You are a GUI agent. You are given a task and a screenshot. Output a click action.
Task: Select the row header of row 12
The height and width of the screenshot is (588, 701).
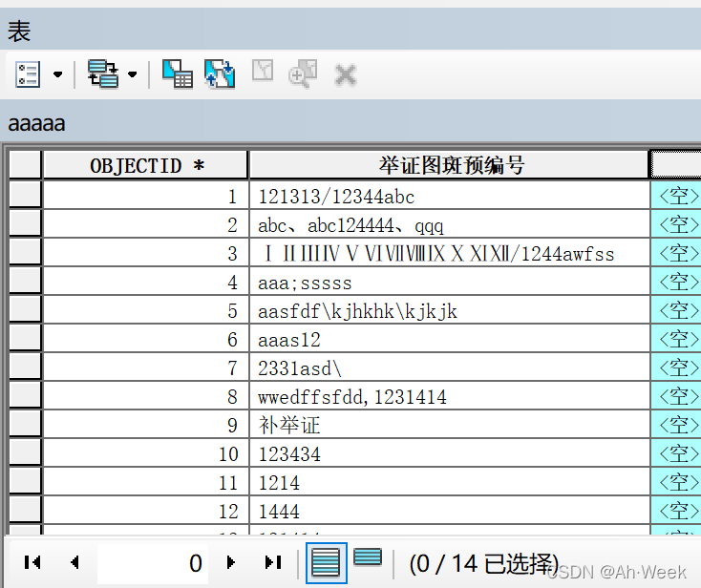point(25,509)
